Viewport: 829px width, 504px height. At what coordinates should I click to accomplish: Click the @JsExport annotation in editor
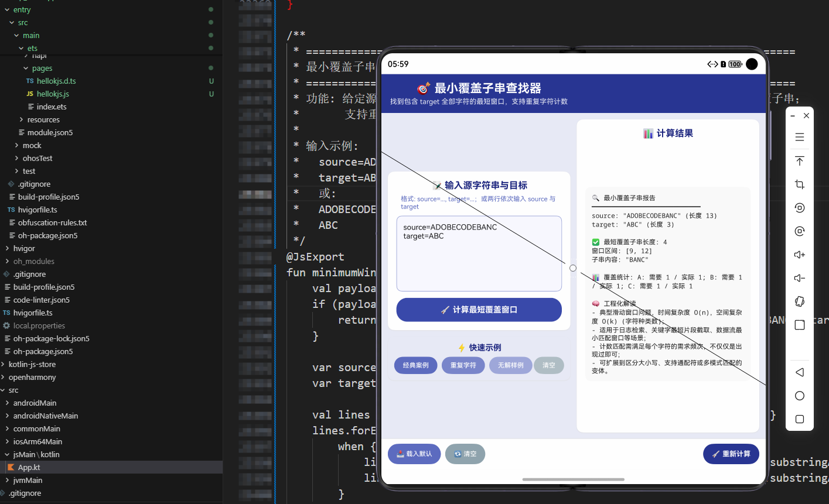point(315,256)
